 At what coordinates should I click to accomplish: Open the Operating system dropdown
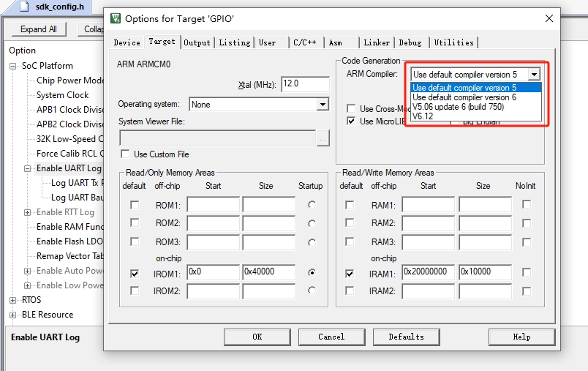pyautogui.click(x=323, y=105)
